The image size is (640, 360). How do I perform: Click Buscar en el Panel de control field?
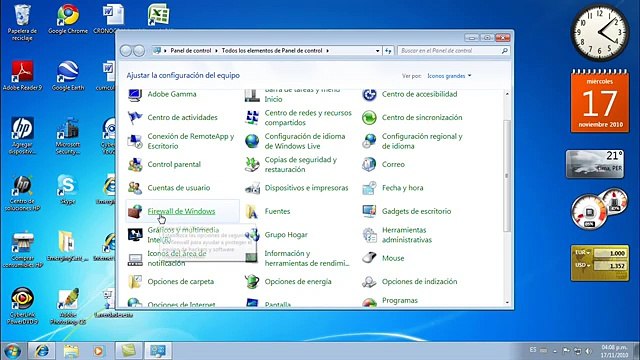coord(453,51)
